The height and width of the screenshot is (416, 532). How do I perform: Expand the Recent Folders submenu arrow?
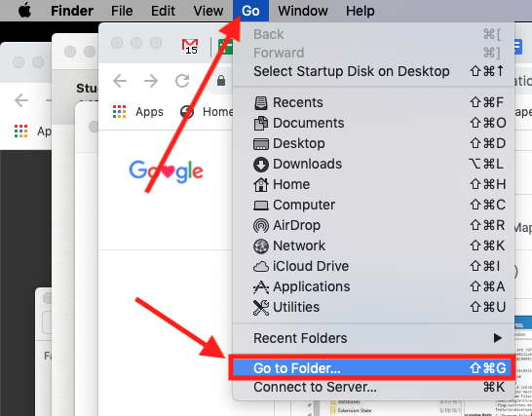click(x=498, y=338)
